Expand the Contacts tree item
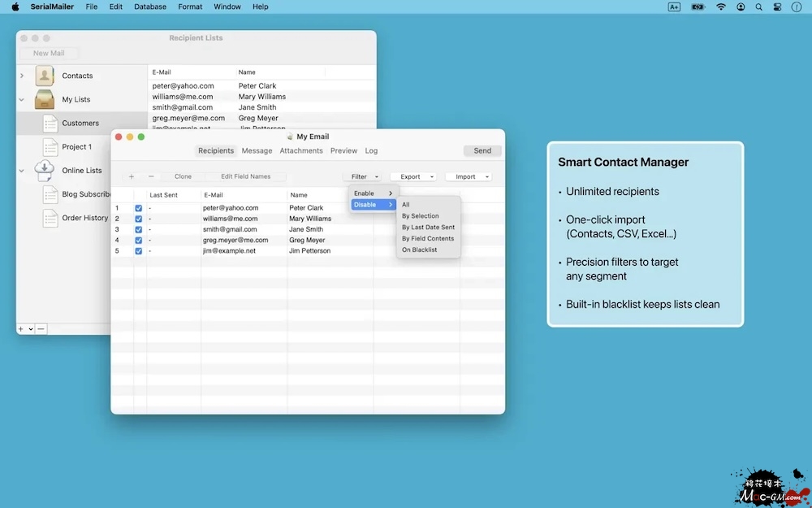 click(22, 76)
